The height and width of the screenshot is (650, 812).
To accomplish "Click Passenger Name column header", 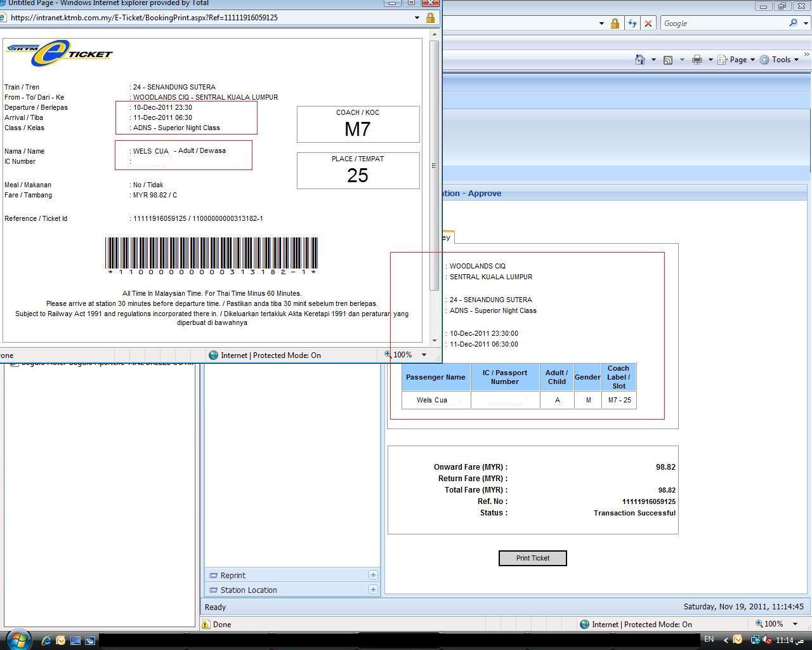I will tap(436, 377).
